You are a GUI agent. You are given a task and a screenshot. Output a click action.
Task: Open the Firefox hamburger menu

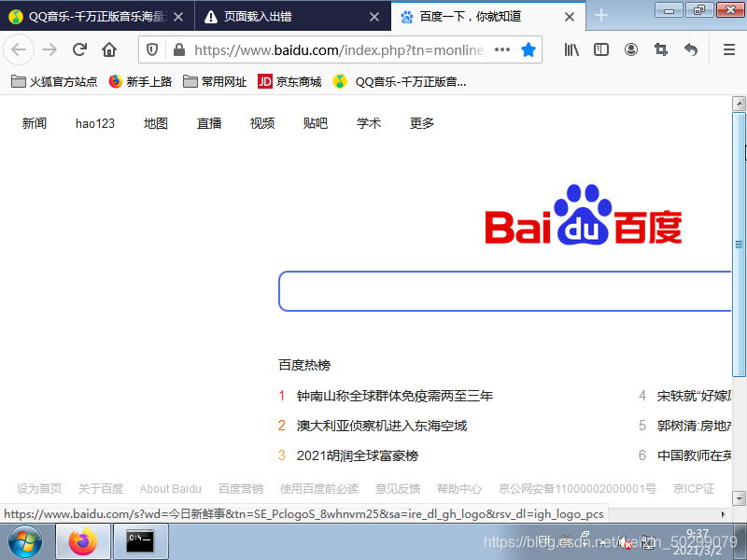click(x=729, y=49)
